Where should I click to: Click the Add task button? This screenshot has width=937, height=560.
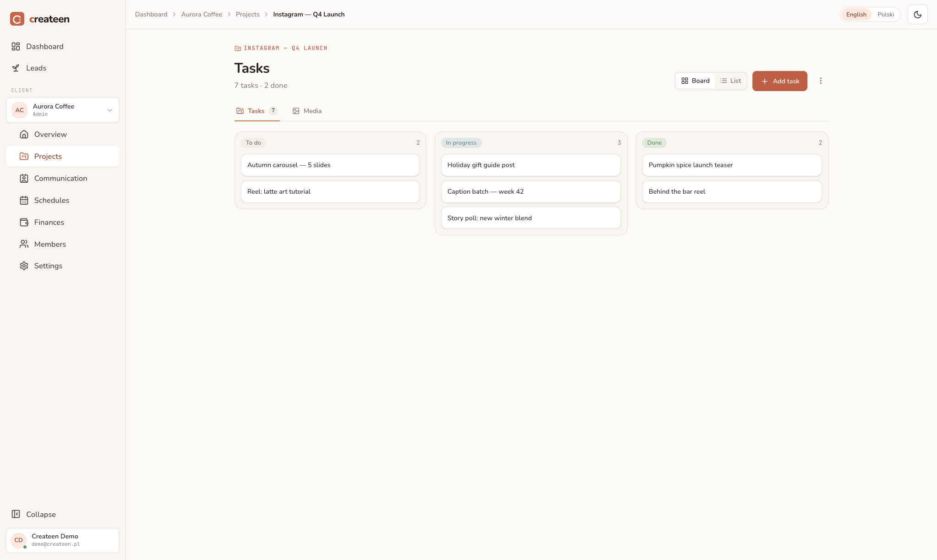(780, 81)
